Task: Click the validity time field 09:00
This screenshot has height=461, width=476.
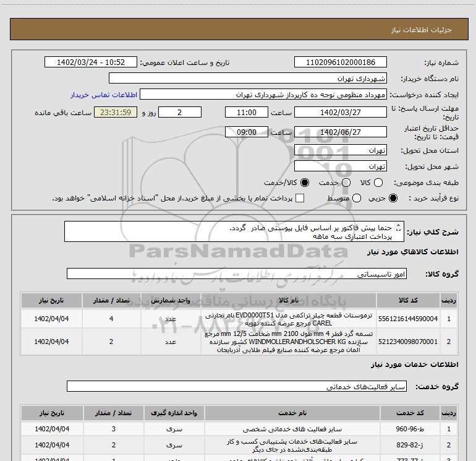Action: [x=247, y=132]
